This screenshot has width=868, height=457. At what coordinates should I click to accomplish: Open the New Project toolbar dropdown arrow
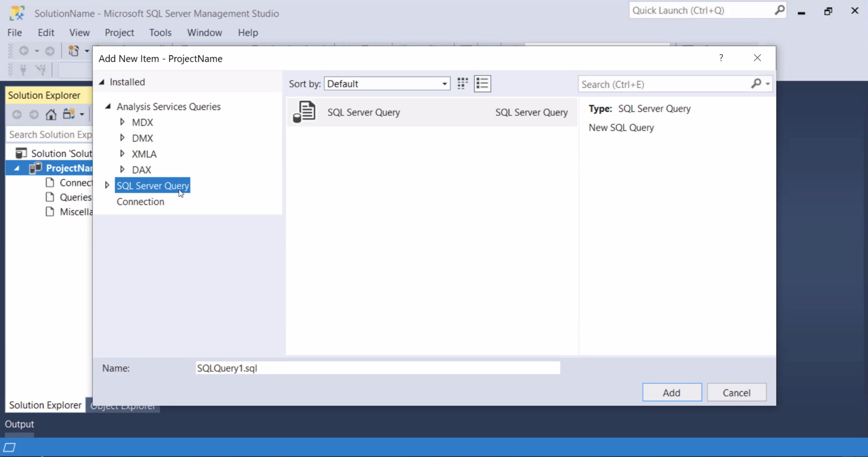coord(87,51)
